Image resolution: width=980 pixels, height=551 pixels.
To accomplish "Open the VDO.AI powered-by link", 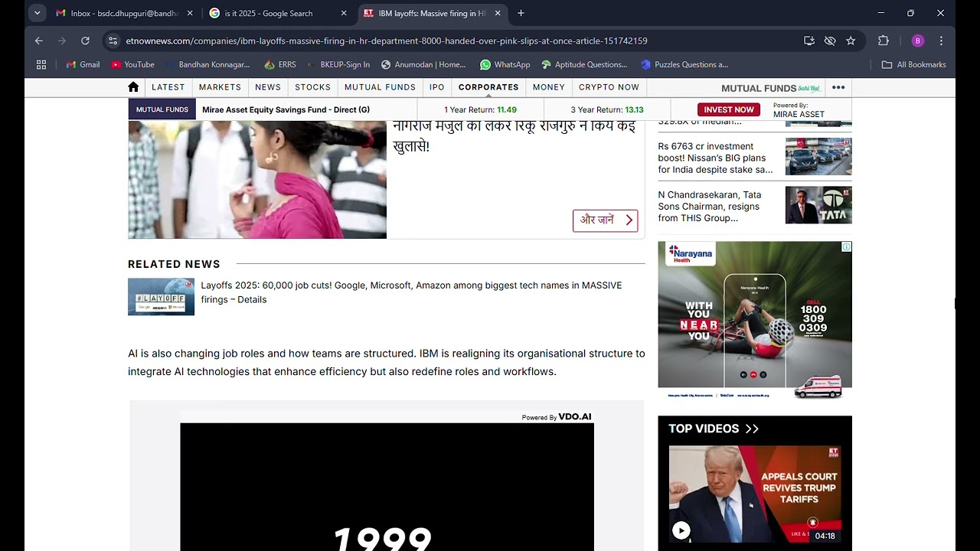I will pyautogui.click(x=557, y=417).
